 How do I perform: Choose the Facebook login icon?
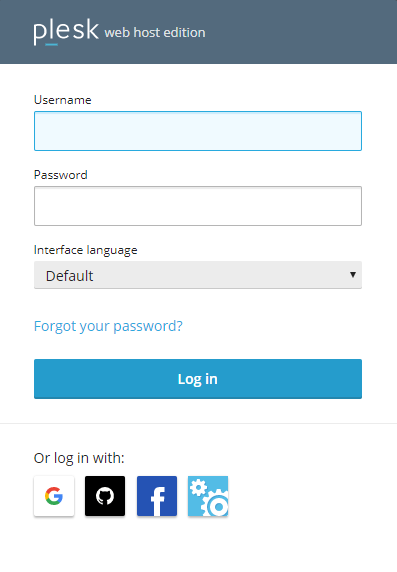pyautogui.click(x=157, y=496)
